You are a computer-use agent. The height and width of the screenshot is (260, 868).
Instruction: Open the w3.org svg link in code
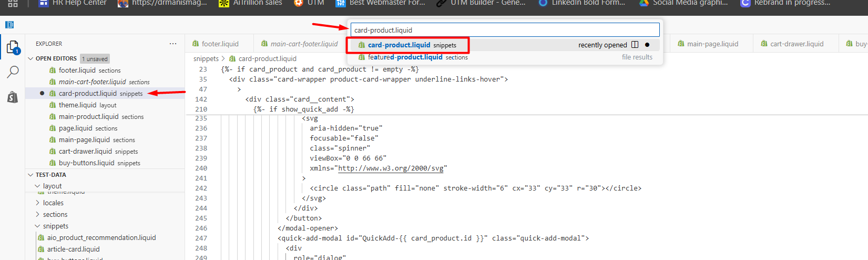point(391,168)
